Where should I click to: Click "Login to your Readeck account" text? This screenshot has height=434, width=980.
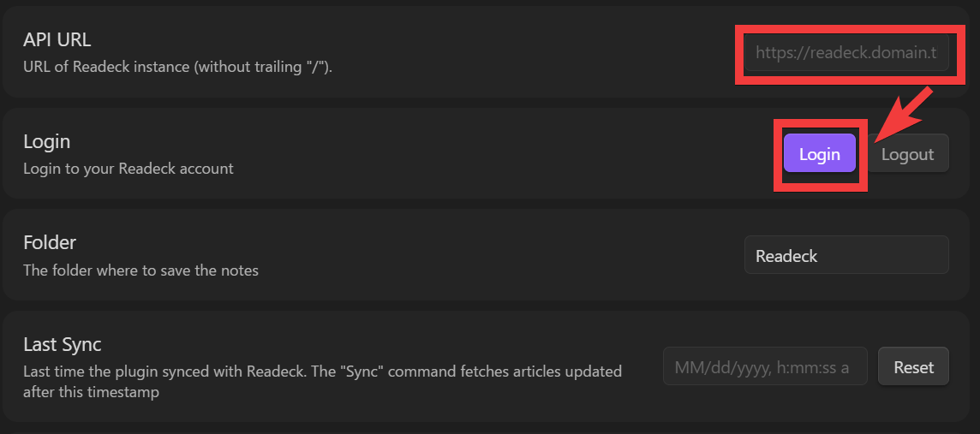coord(128,169)
